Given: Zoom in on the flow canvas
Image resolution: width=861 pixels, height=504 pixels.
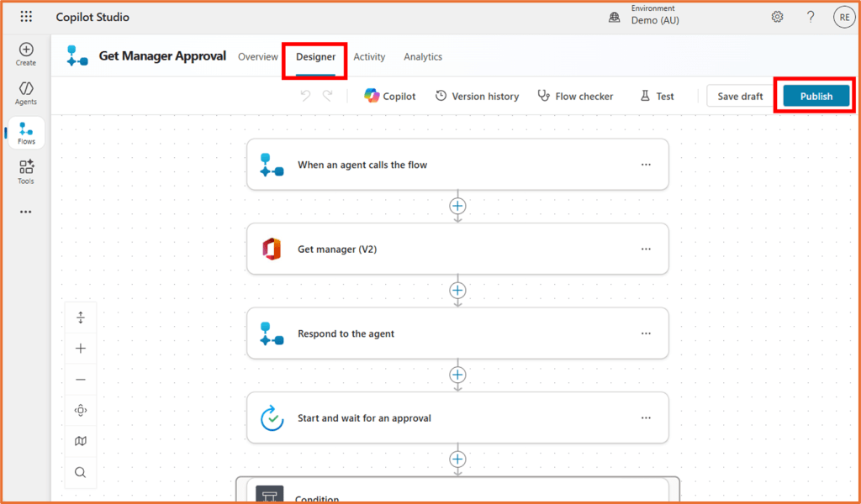Looking at the screenshot, I should click(80, 348).
